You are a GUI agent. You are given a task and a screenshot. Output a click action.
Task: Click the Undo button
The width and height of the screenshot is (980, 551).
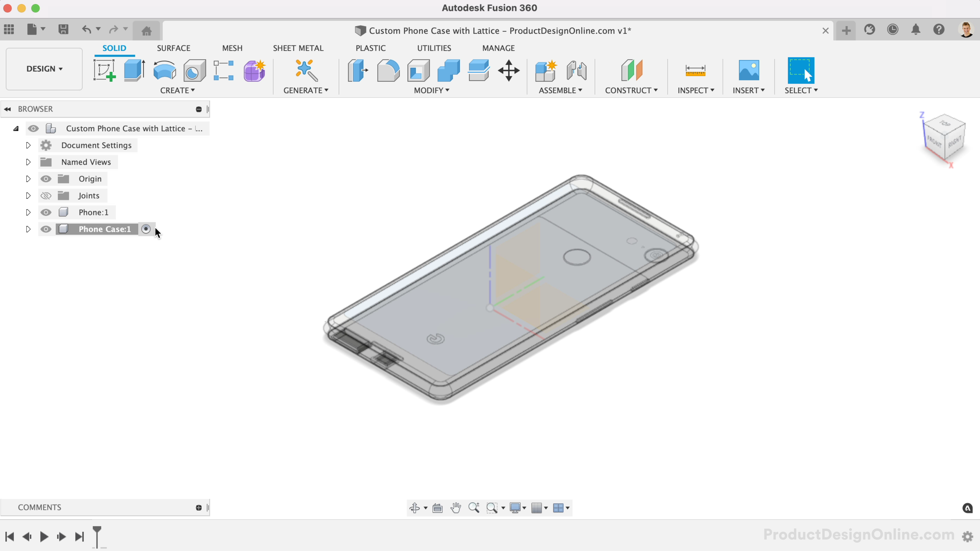(87, 30)
